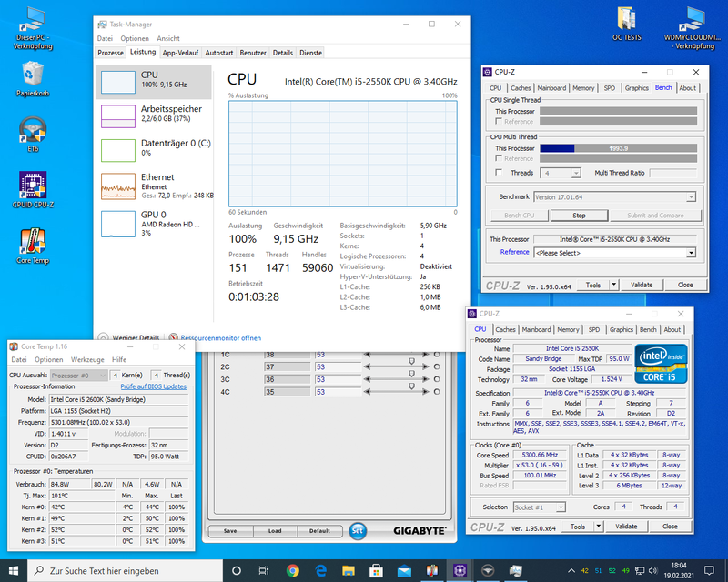Open Reference Please Select dropdown
The width and height of the screenshot is (728, 582).
coord(691,253)
